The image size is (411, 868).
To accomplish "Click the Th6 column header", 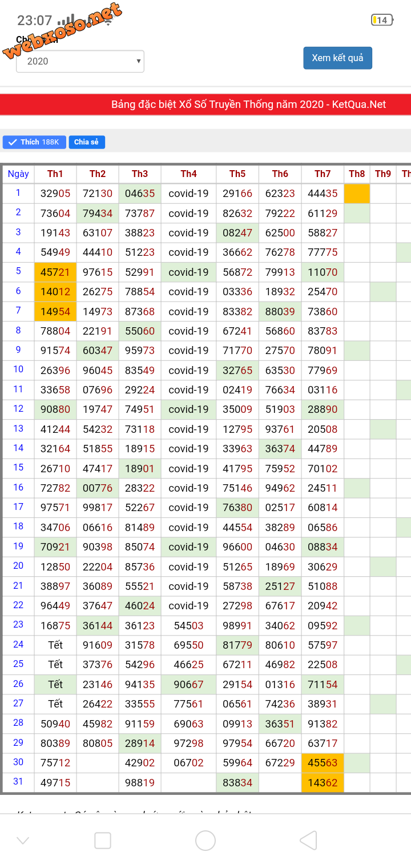I will pos(280,174).
